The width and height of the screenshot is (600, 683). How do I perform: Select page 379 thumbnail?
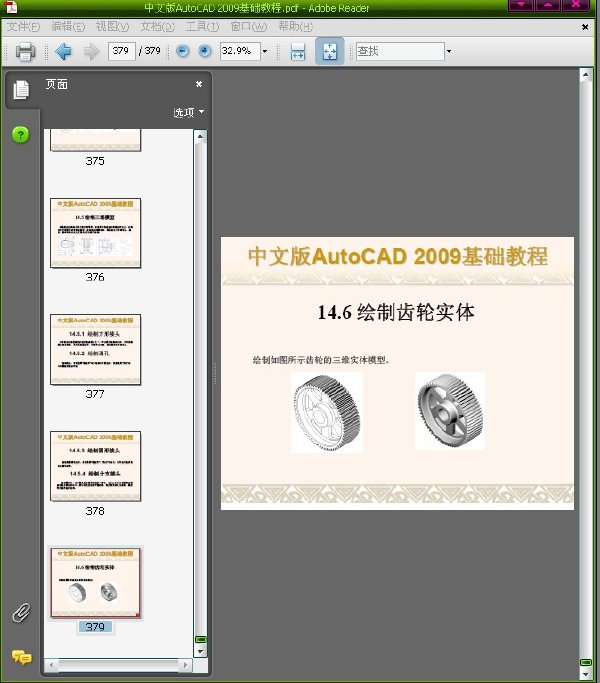click(x=95, y=583)
